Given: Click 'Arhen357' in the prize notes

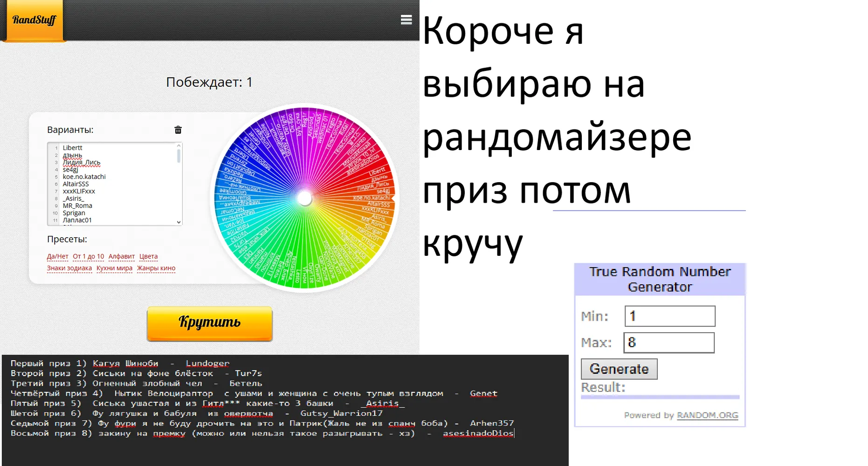Looking at the screenshot, I should pos(492,423).
